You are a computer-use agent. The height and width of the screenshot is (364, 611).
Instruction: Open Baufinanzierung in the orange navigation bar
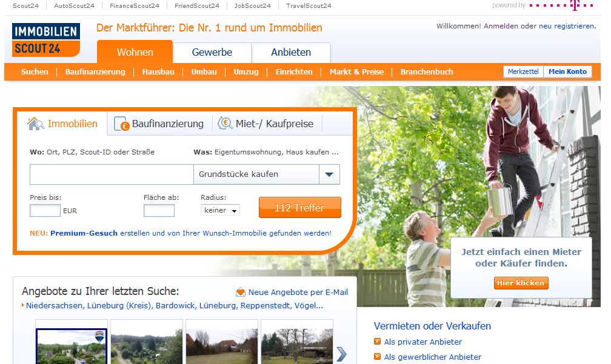point(95,71)
